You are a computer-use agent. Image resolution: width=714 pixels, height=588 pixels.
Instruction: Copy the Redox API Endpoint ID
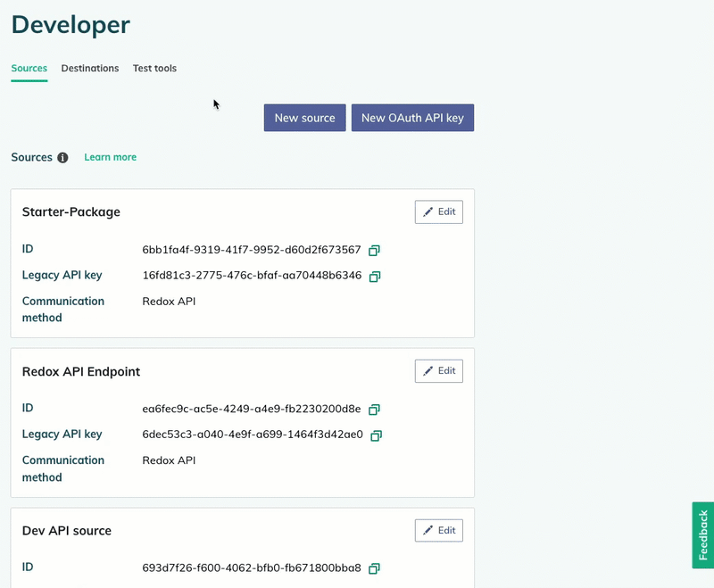[374, 410]
